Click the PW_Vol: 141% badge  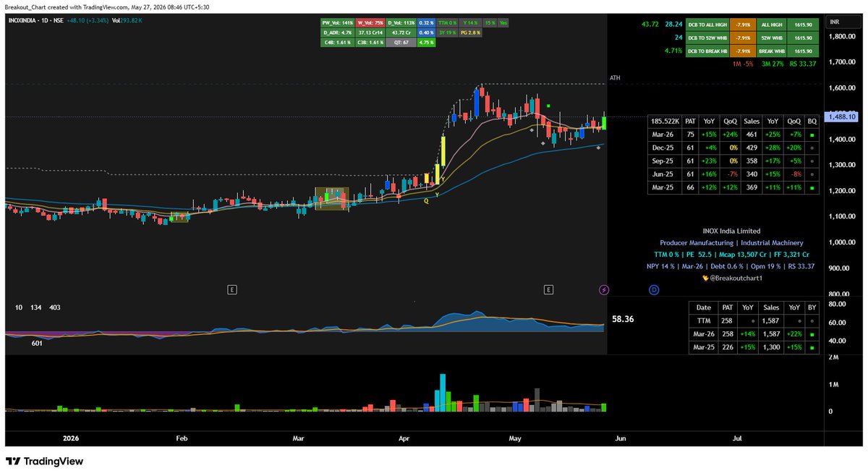coord(338,23)
